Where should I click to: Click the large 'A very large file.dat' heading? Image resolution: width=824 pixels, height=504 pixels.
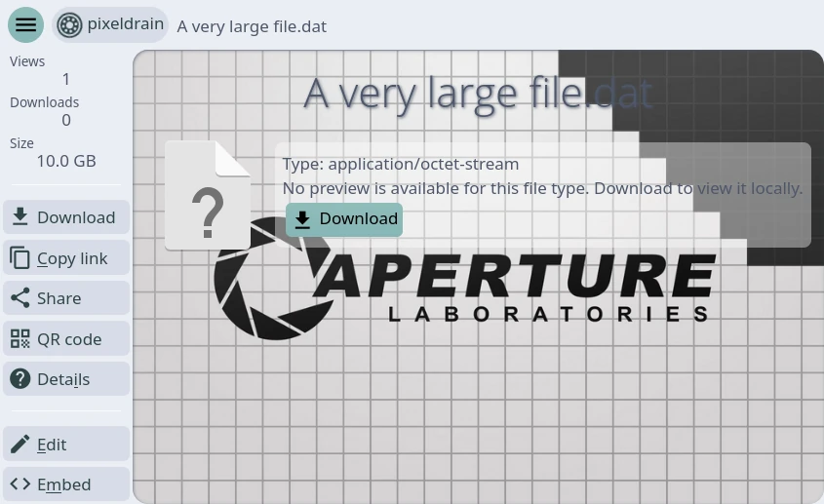click(x=478, y=94)
